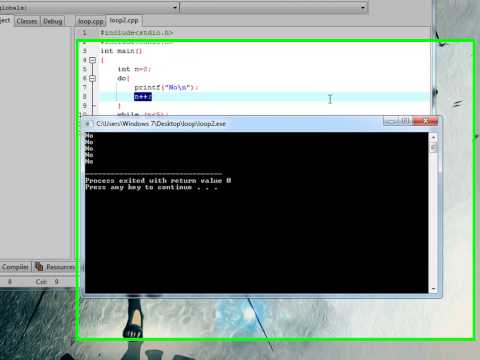Switch to the Debug tab

53,21
